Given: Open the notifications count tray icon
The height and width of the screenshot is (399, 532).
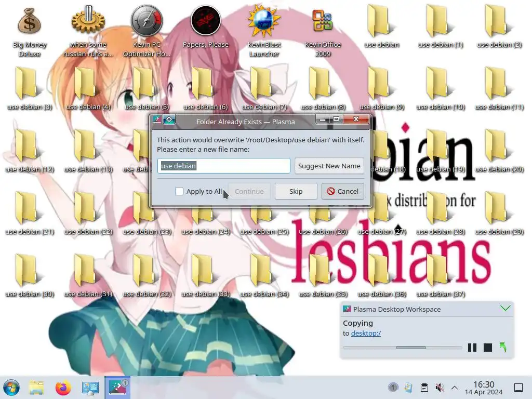Looking at the screenshot, I should [x=393, y=387].
